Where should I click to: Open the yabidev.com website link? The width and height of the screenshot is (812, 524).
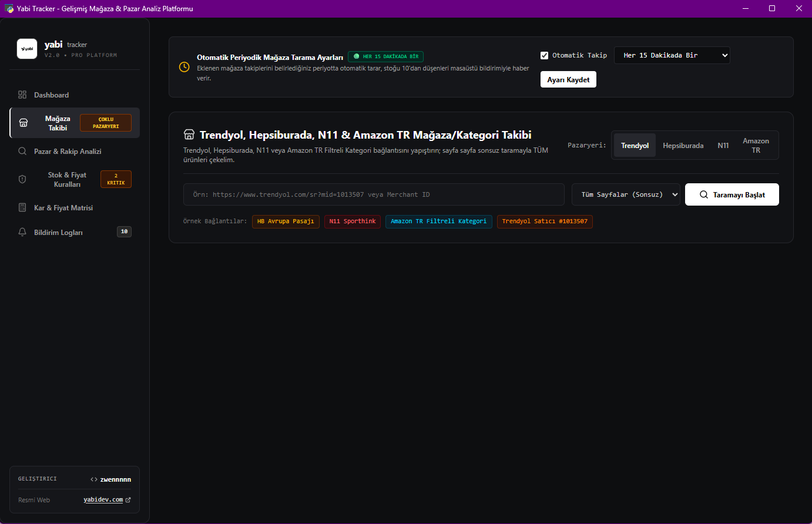click(103, 500)
